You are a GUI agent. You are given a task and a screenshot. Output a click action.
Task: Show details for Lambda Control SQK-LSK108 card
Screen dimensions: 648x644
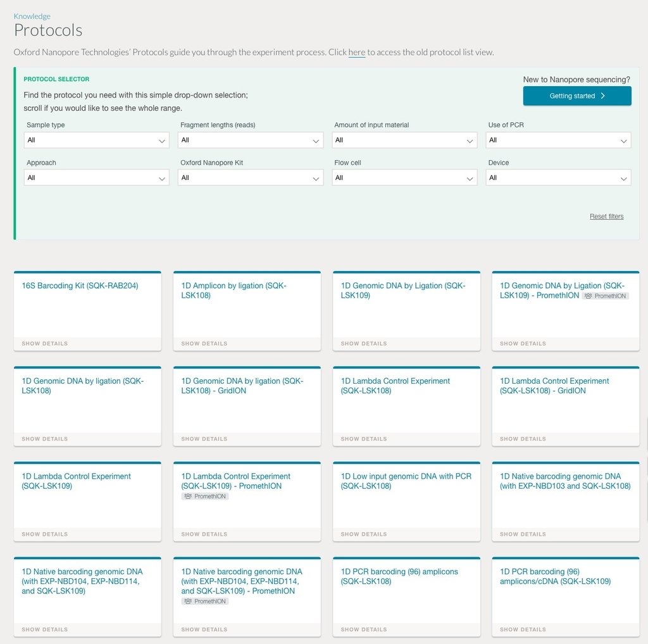point(364,439)
